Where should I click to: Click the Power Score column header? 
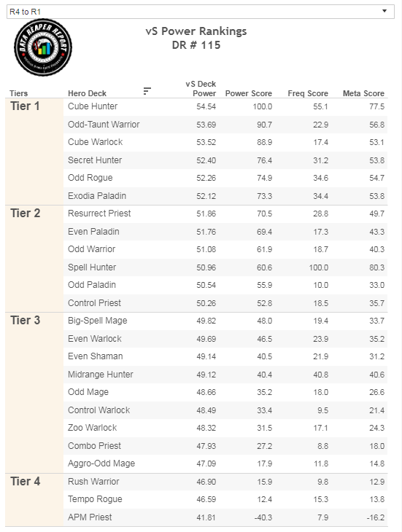pos(249,93)
